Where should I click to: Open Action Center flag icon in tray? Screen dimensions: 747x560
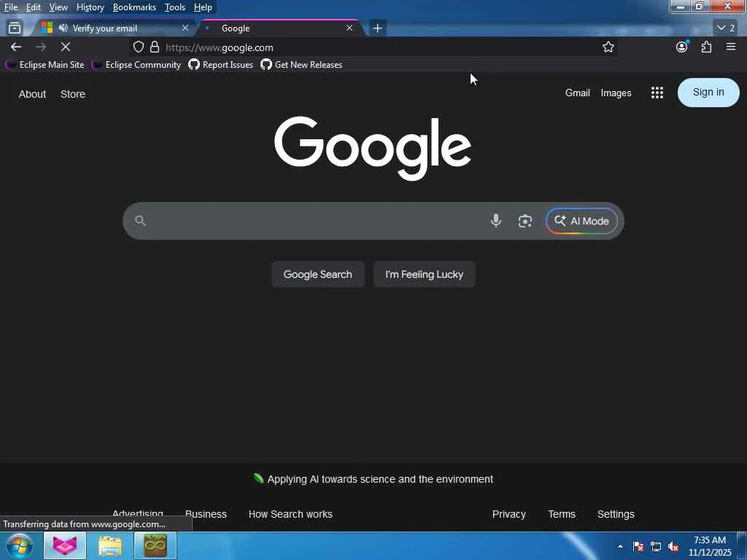tap(638, 546)
